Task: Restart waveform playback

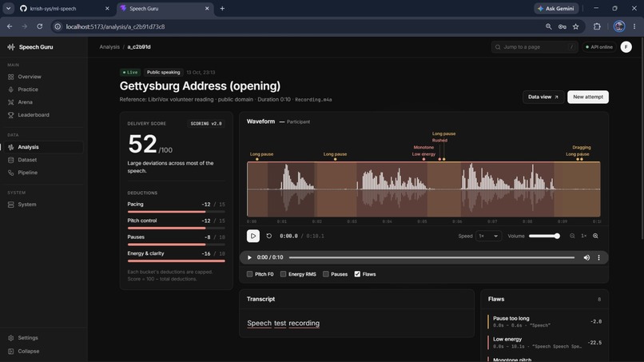Action: (269, 236)
